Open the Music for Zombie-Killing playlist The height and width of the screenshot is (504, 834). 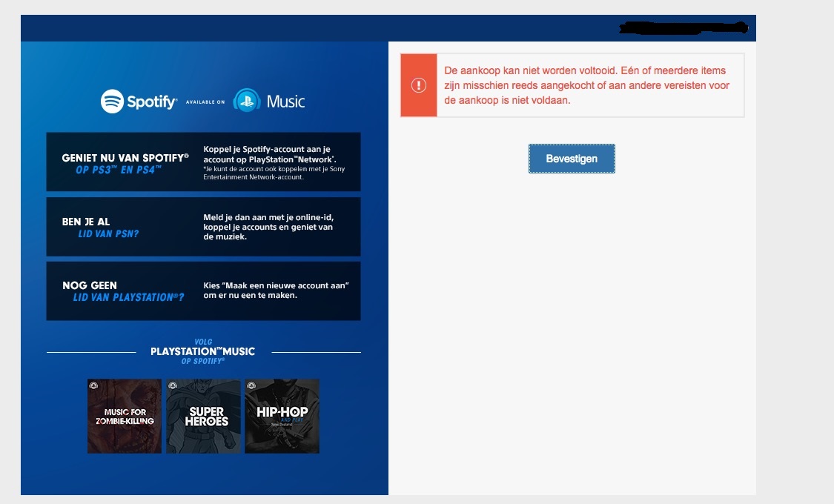coord(125,417)
